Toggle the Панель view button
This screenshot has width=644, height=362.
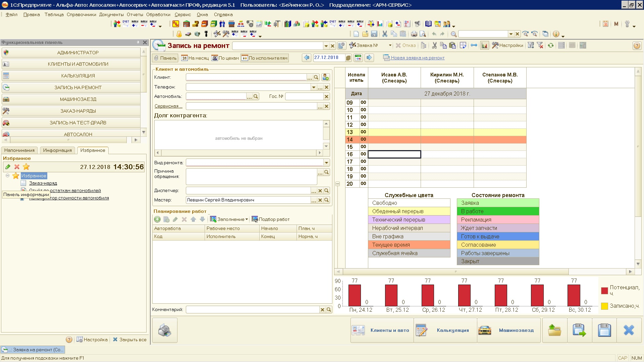click(165, 58)
